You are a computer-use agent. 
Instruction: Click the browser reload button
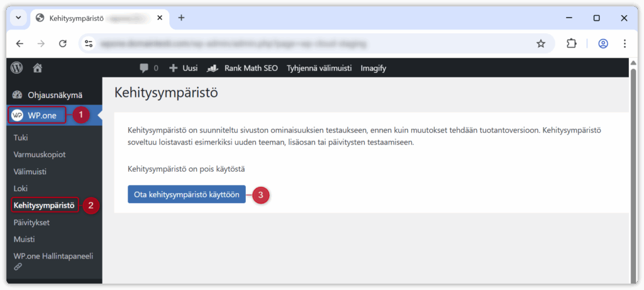click(62, 43)
